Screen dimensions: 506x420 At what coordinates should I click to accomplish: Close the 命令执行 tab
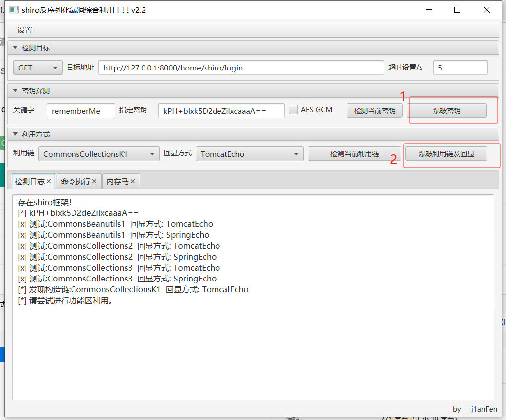click(94, 181)
